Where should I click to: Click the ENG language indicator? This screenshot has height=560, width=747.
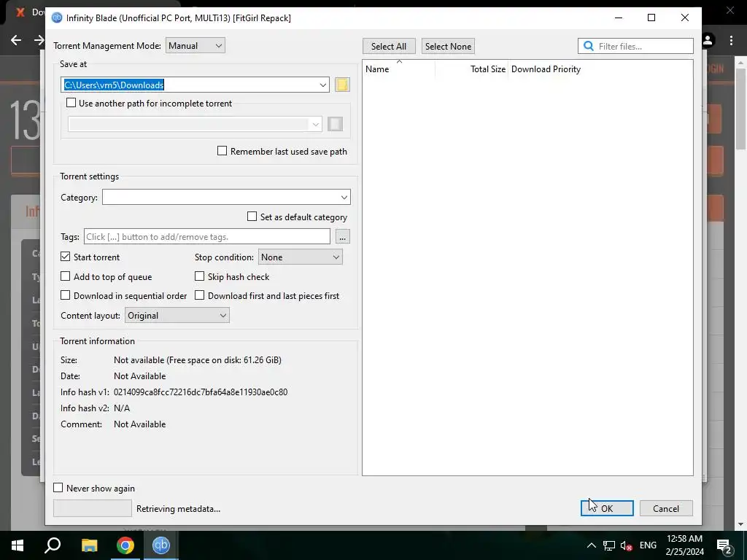(x=648, y=545)
